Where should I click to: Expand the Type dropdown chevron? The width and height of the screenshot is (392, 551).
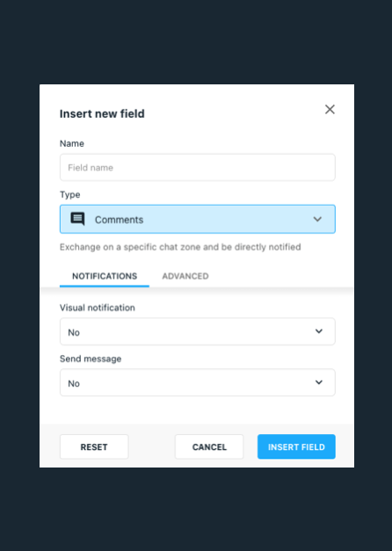point(317,220)
